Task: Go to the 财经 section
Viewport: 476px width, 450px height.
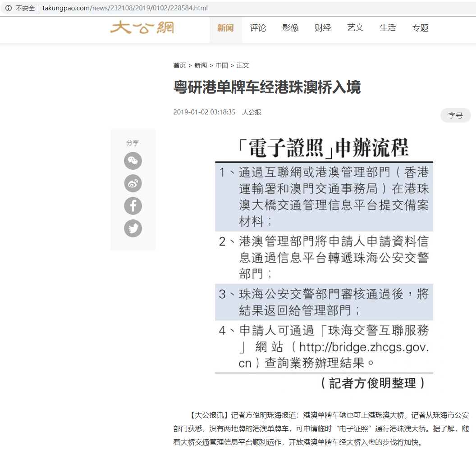Action: (x=323, y=28)
